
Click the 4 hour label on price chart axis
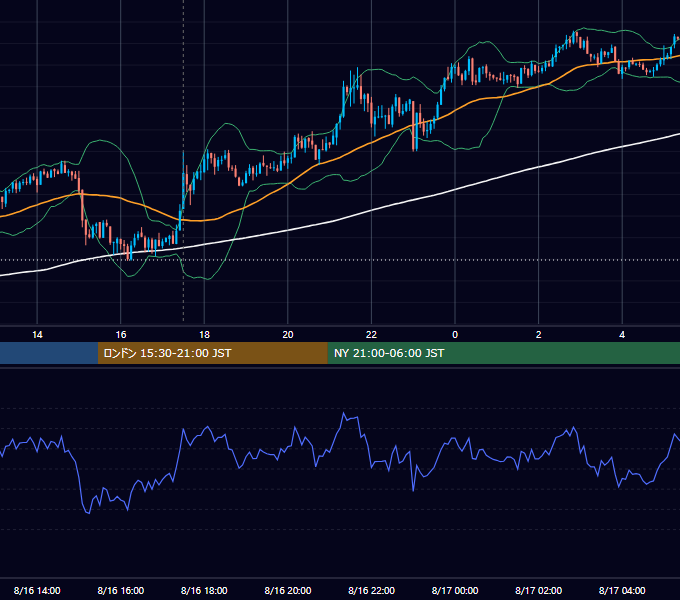(x=622, y=335)
